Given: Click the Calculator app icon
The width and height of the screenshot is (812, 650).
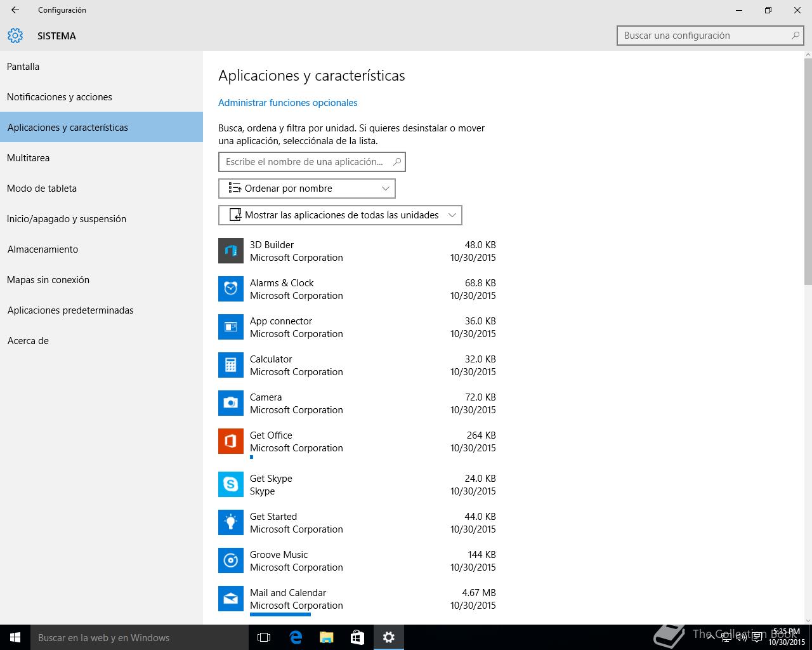Looking at the screenshot, I should (x=231, y=365).
